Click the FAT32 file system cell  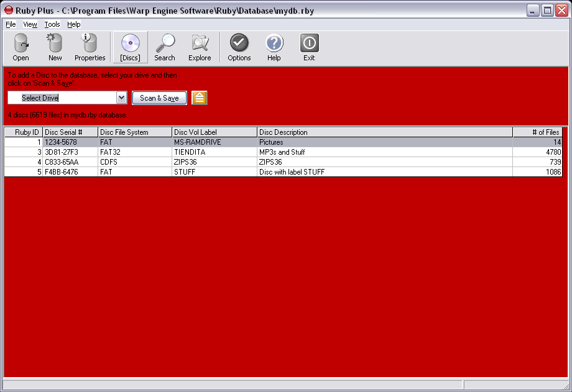(x=135, y=152)
